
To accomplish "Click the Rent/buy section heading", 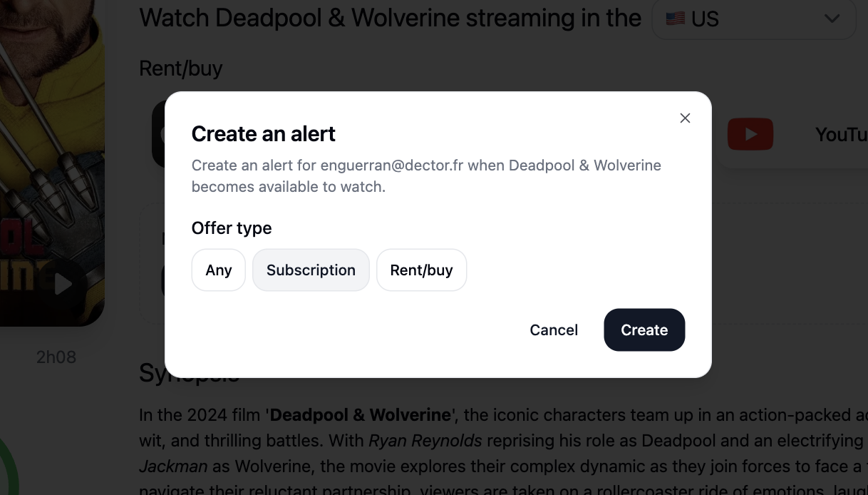I will pyautogui.click(x=181, y=68).
